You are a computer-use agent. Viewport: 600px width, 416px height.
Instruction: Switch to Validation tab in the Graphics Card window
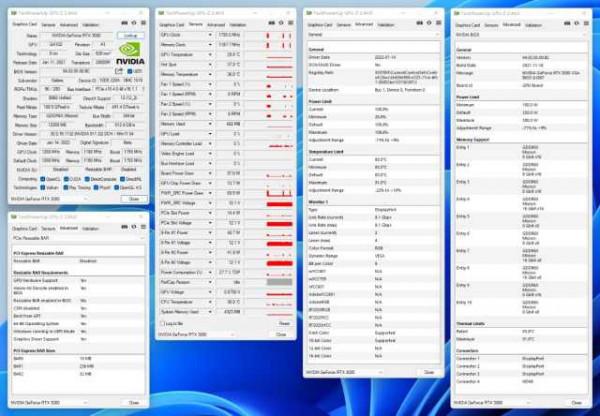(x=91, y=25)
